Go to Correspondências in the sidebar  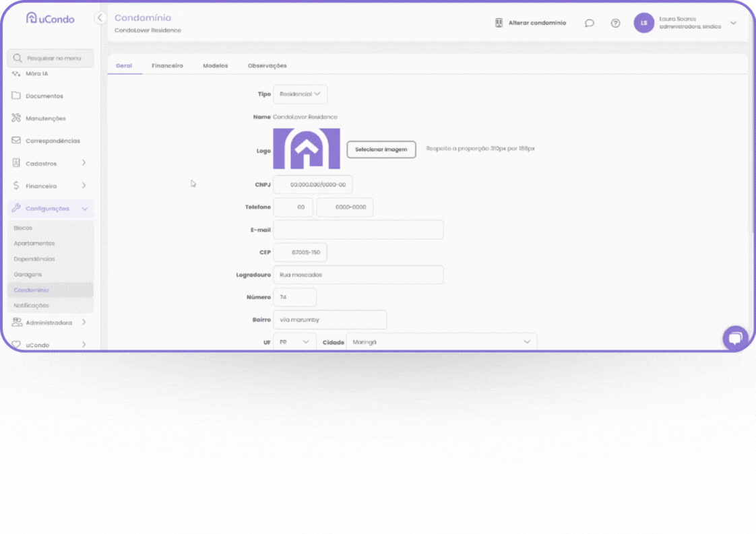pyautogui.click(x=52, y=141)
